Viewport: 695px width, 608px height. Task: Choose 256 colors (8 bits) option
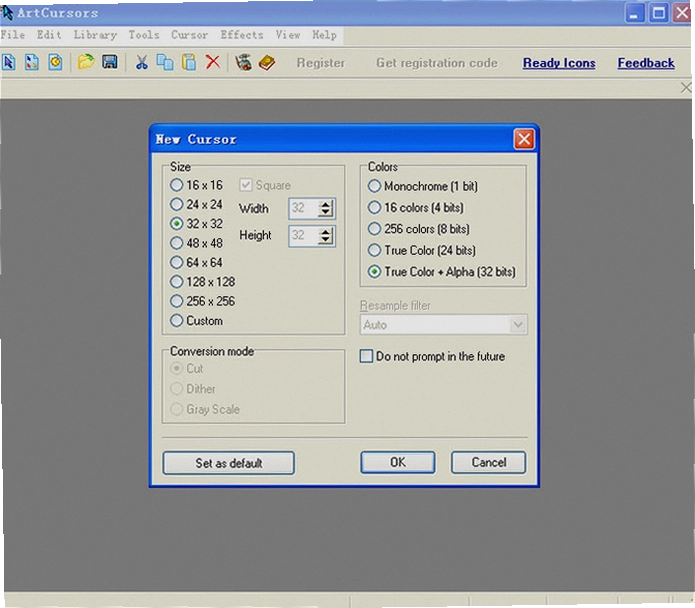[x=419, y=229]
